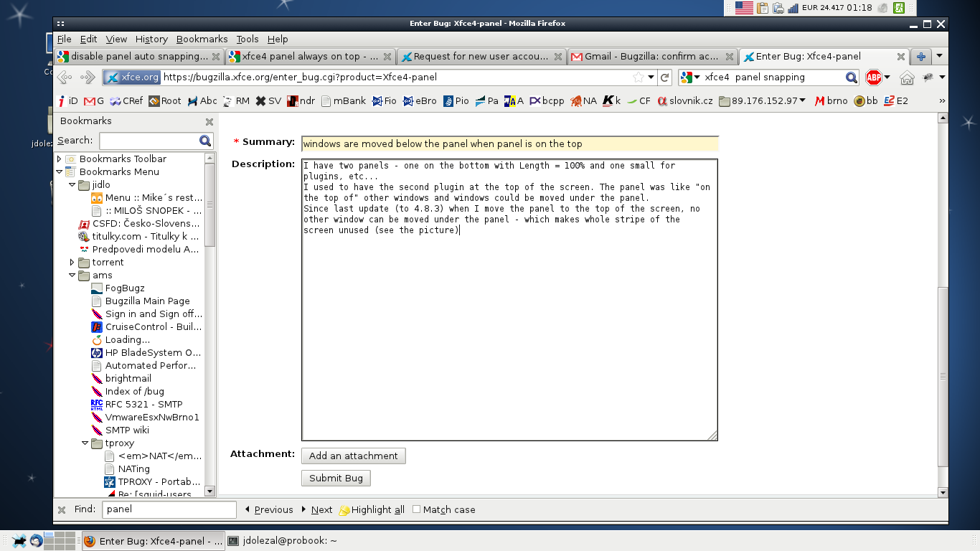Bookmark this page with the star icon
The height and width of the screenshot is (551, 980).
click(638, 77)
